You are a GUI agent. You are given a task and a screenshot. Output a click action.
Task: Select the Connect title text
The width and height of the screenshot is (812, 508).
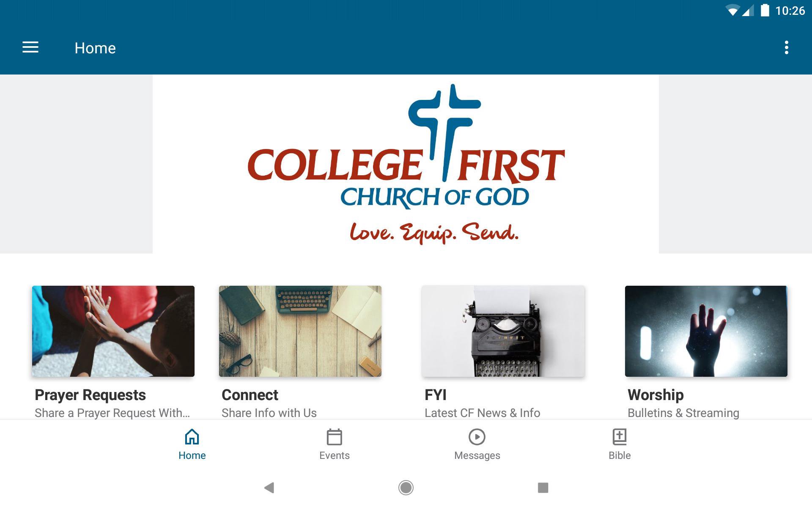pos(250,395)
